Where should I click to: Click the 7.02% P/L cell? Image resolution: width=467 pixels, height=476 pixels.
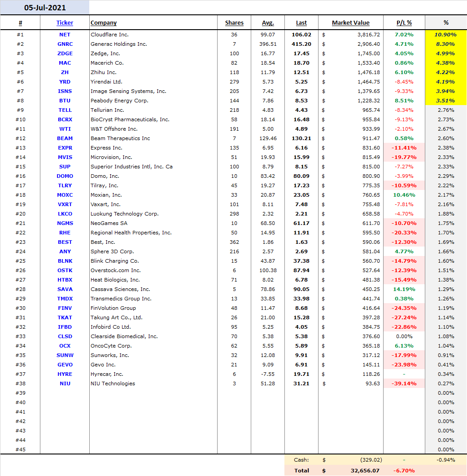pyautogui.click(x=404, y=35)
